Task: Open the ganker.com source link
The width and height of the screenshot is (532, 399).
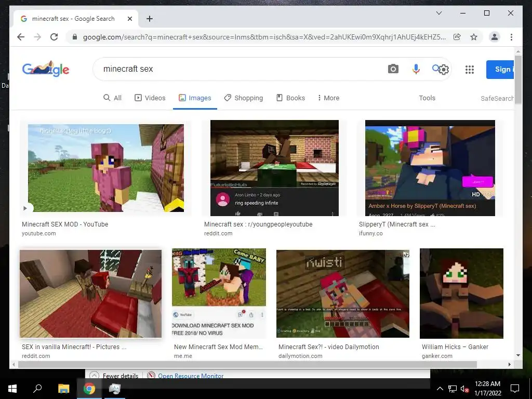Action: click(436, 356)
